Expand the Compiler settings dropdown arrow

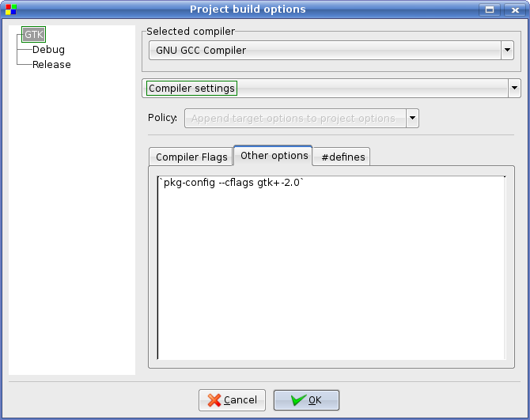514,88
